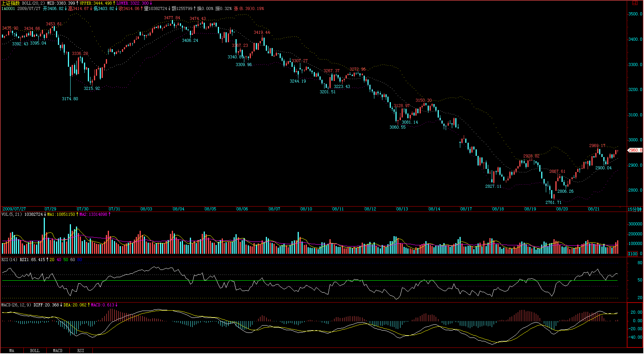The height and width of the screenshot is (354, 644).
Task: Click the volume figure 量10382724
Action: (156, 8)
